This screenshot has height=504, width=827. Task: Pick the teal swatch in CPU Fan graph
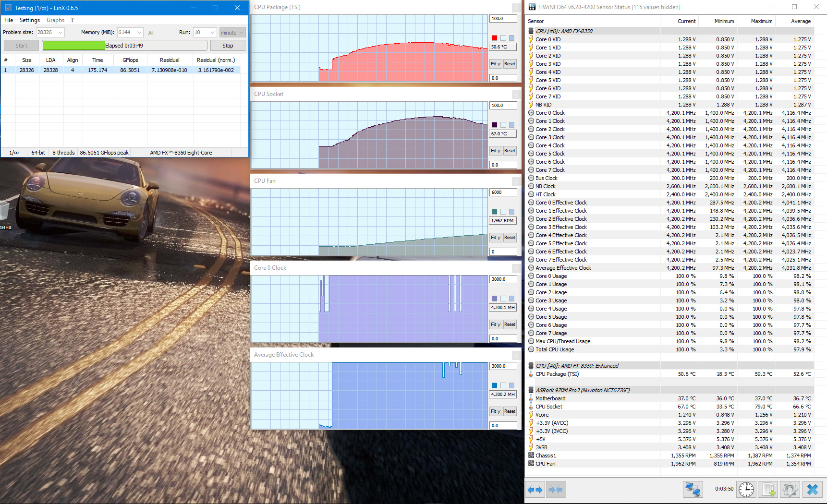pyautogui.click(x=495, y=212)
